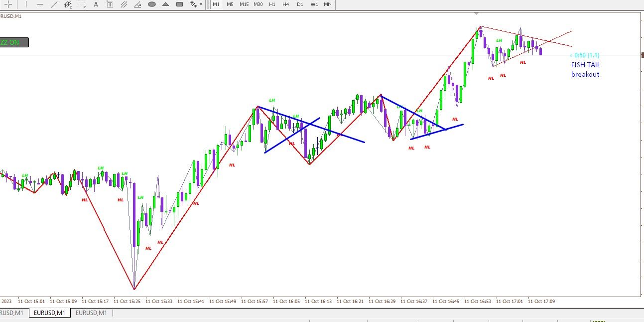Select the Trendline drawing tool

pyautogui.click(x=54, y=4)
